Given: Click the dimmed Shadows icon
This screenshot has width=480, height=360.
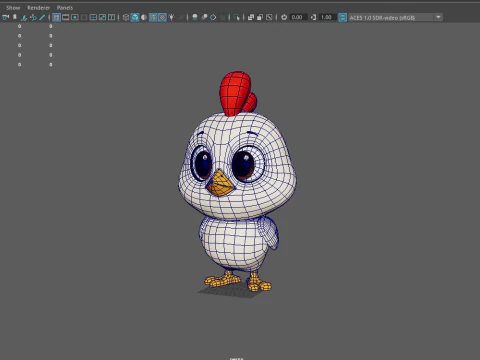Looking at the screenshot, I should [x=181, y=17].
